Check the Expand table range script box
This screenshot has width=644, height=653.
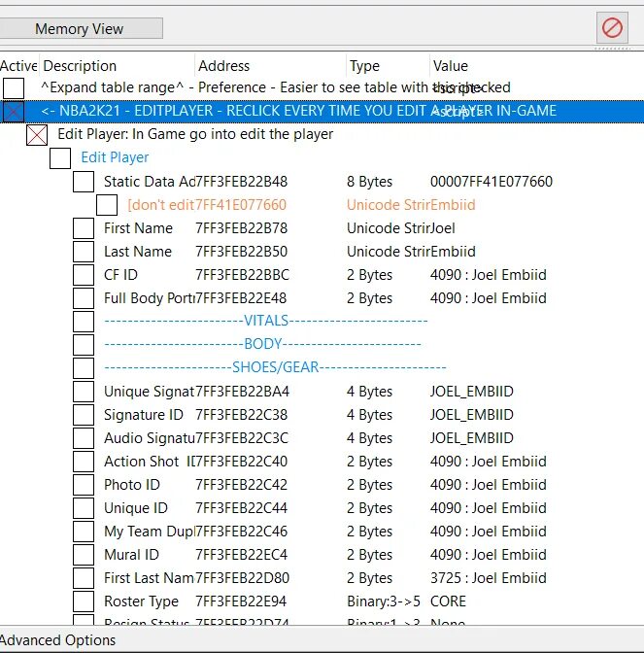point(14,88)
